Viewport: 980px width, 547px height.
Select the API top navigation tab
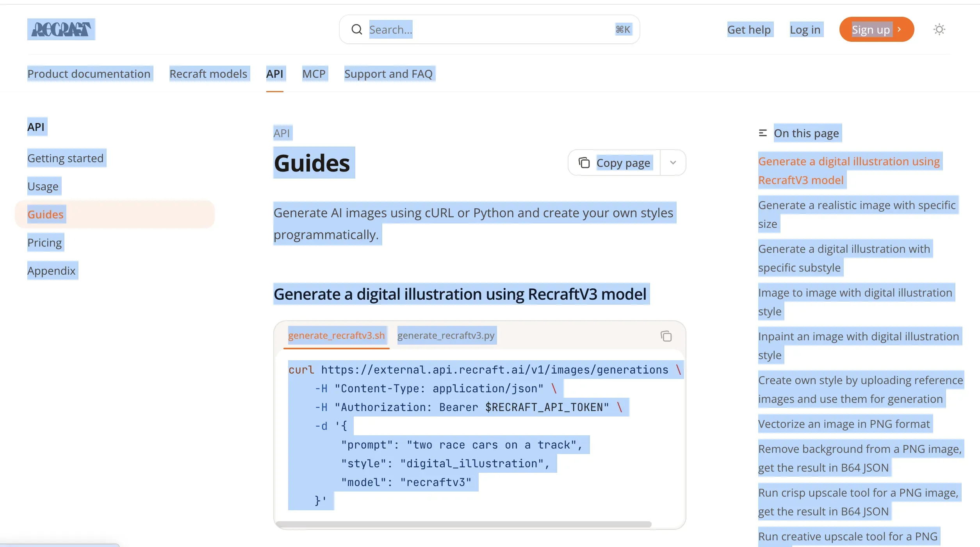[275, 74]
